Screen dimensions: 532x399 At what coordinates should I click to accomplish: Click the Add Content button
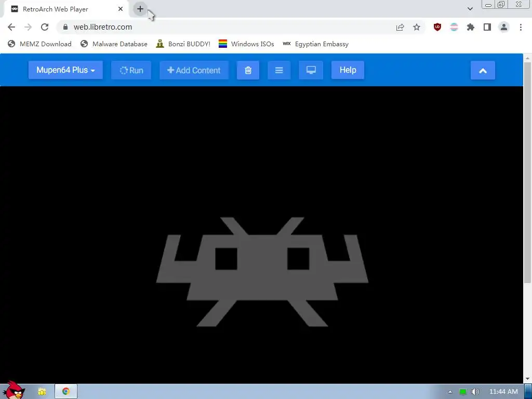pyautogui.click(x=194, y=70)
